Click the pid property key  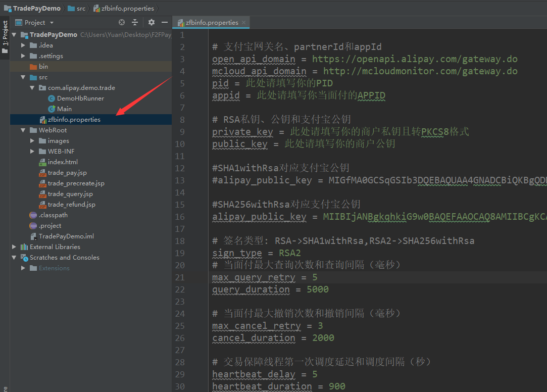[x=221, y=83]
